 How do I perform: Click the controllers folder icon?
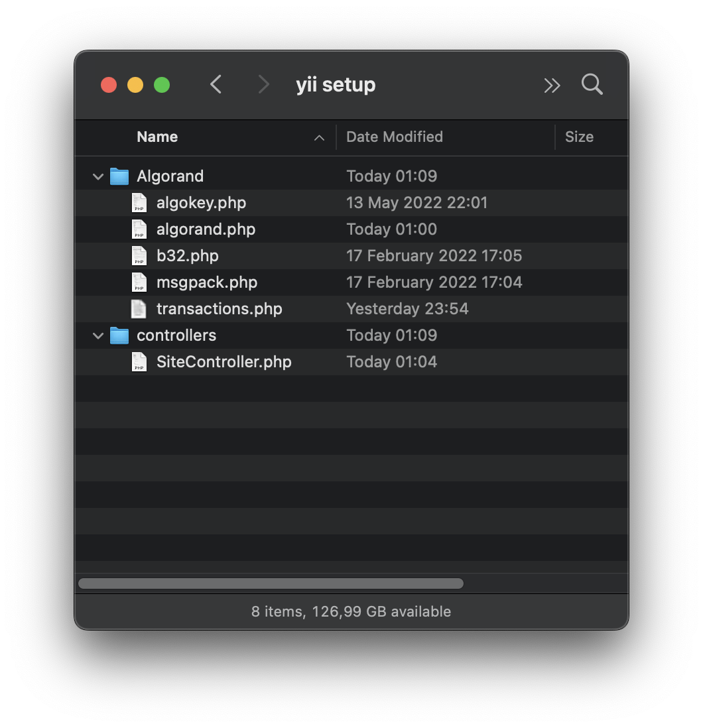pos(119,335)
